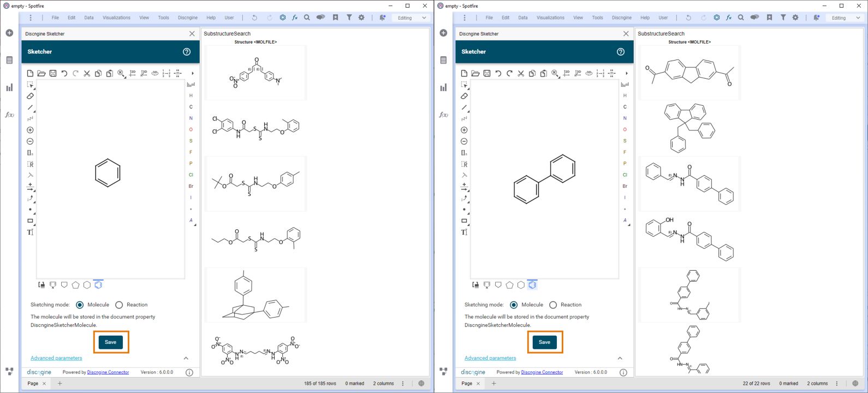Collapse Advanced parameters chevron in left window
This screenshot has height=393, width=868.
[x=186, y=358]
